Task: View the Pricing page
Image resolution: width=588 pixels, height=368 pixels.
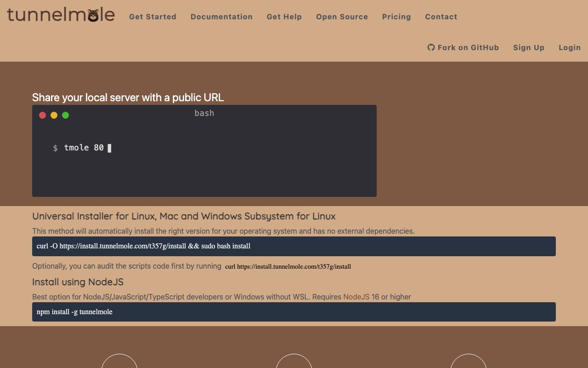Action: 396,17
